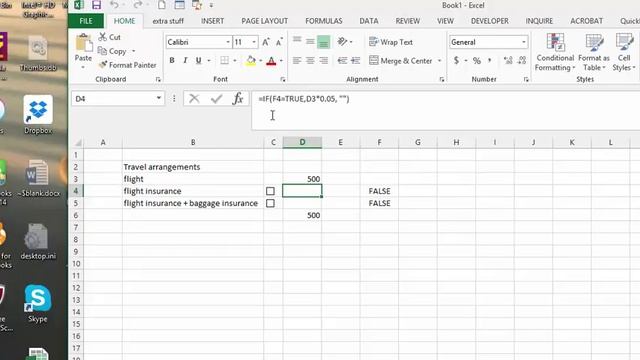Open Cell Styles gallery
640x360 pixels.
(x=624, y=52)
